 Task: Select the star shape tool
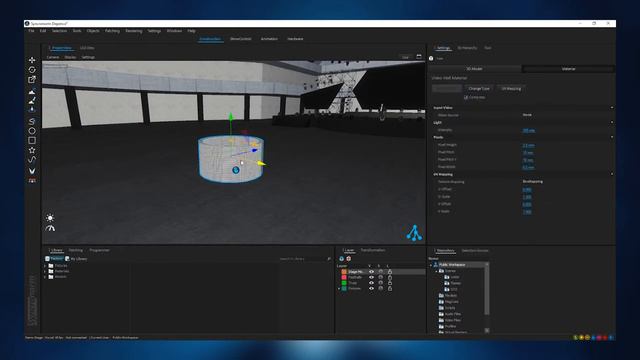coord(32,150)
